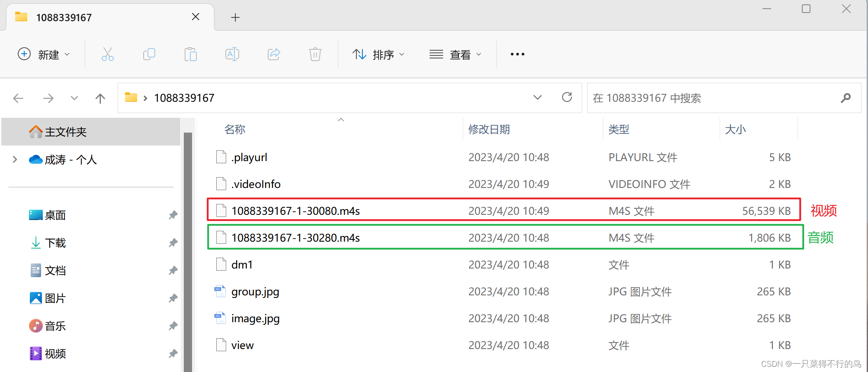Click the breadcrumb chevron before 1088339167

(145, 98)
